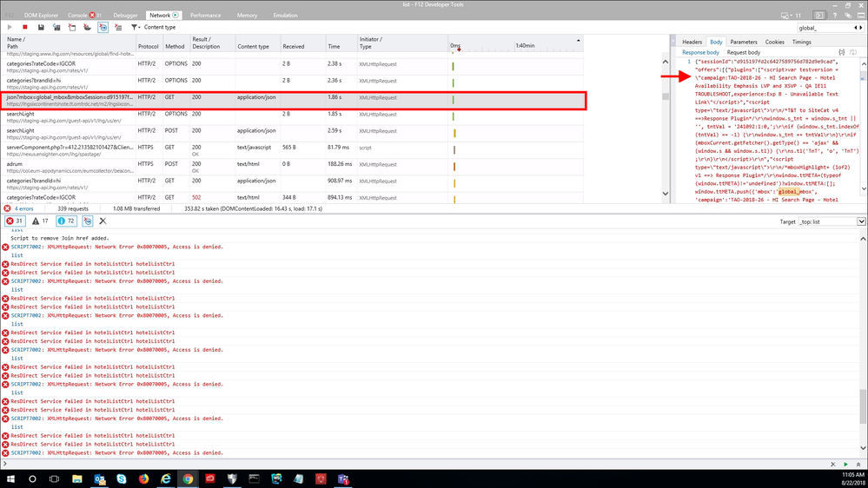This screenshot has height=488, width=868.
Task: Toggle error messages filter showing 31
Action: pyautogui.click(x=15, y=221)
